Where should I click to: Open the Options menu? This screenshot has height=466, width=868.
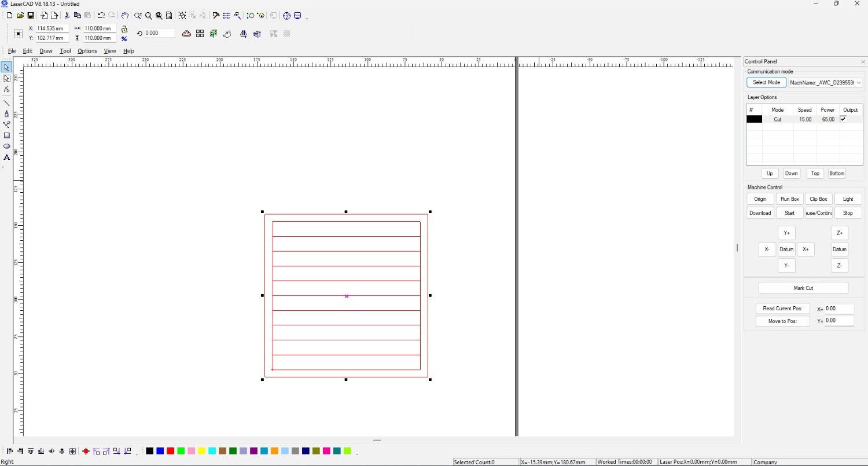(x=87, y=51)
